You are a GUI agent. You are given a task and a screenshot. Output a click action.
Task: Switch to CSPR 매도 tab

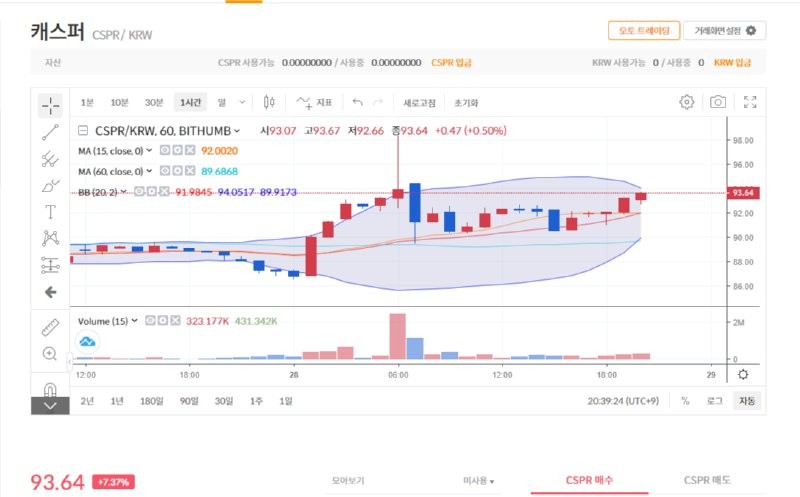pos(707,480)
